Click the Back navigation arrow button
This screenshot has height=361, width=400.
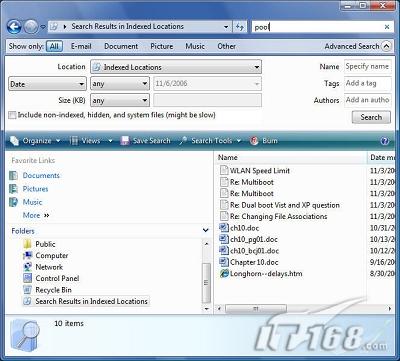click(x=14, y=27)
